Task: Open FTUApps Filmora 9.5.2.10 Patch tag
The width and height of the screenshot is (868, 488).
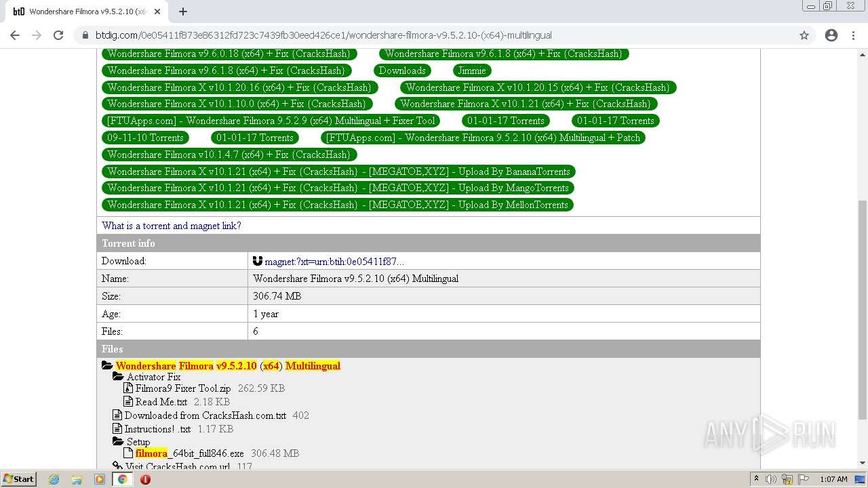Action: [x=483, y=138]
